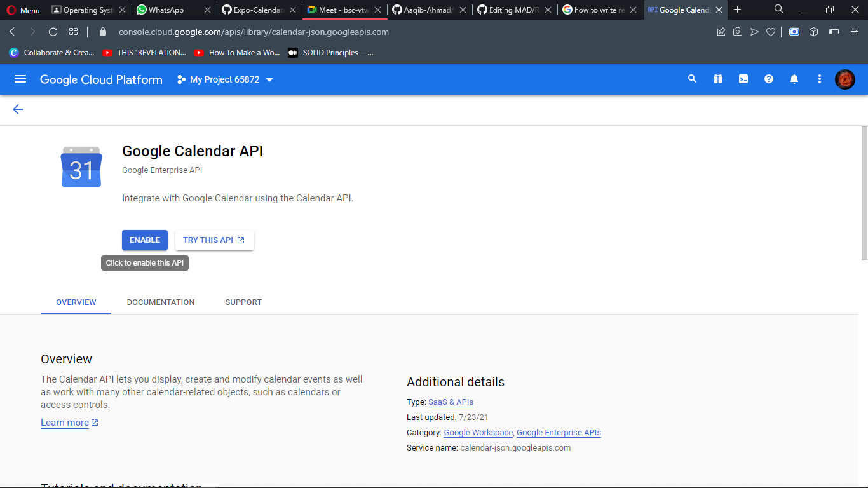868x488 pixels.
Task: Open SOLID Principles bookmark
Action: pyautogui.click(x=330, y=53)
